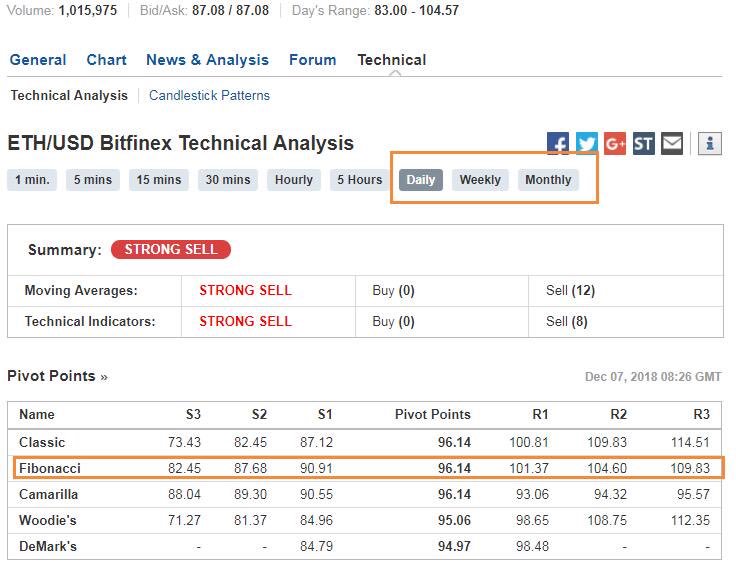This screenshot has height=588, width=736.
Task: Select the Daily timeframe
Action: (421, 180)
